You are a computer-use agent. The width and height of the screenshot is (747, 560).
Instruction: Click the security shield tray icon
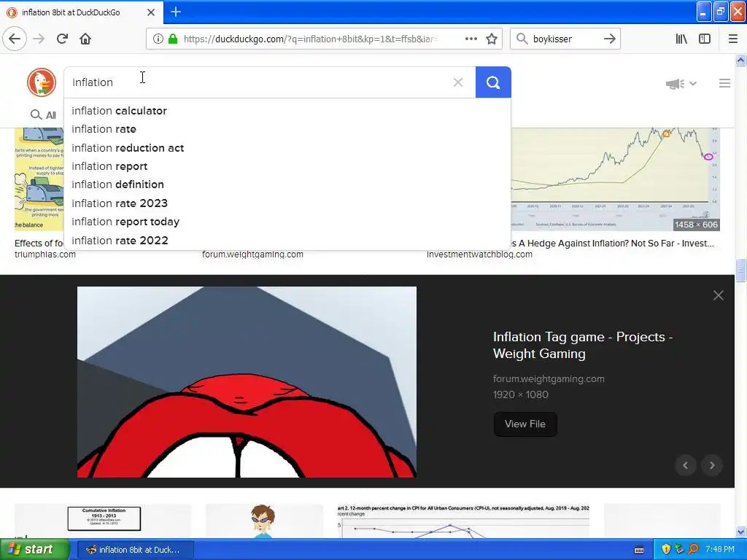666,549
